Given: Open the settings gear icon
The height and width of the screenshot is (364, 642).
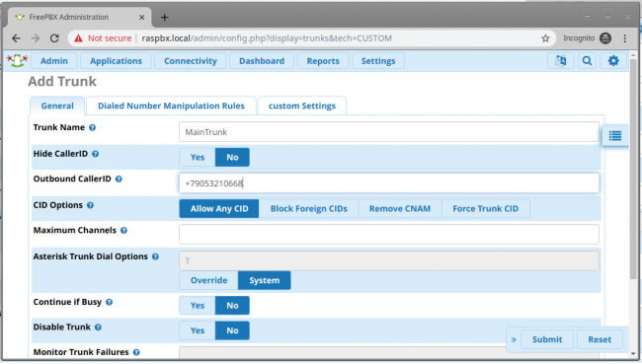Looking at the screenshot, I should 613,61.
